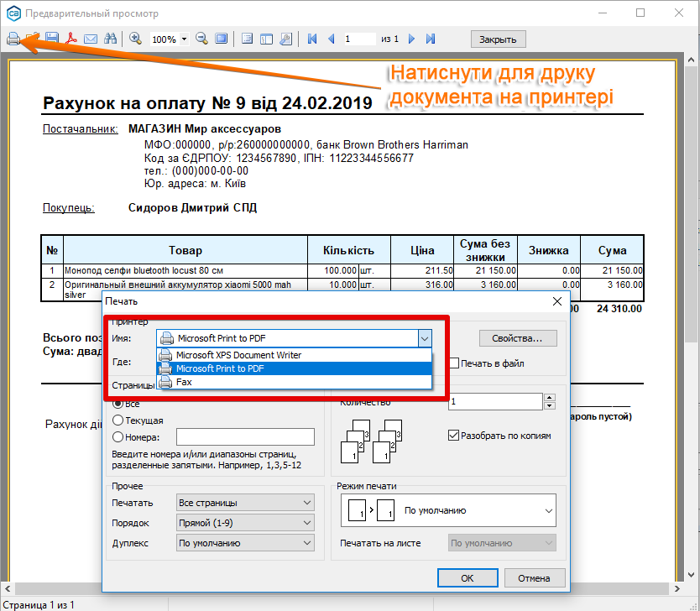The image size is (700, 611).
Task: Go to previous page arrow
Action: point(332,39)
